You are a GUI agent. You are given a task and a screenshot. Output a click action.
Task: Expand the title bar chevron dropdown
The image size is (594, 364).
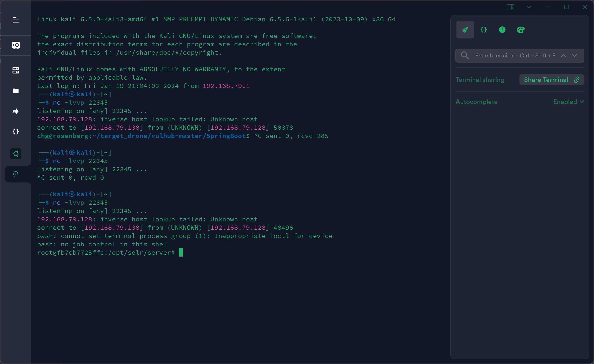pos(529,7)
